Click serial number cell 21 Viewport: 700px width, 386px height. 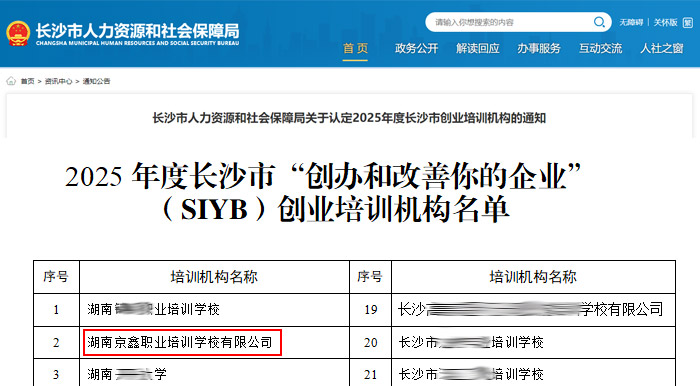coord(371,374)
